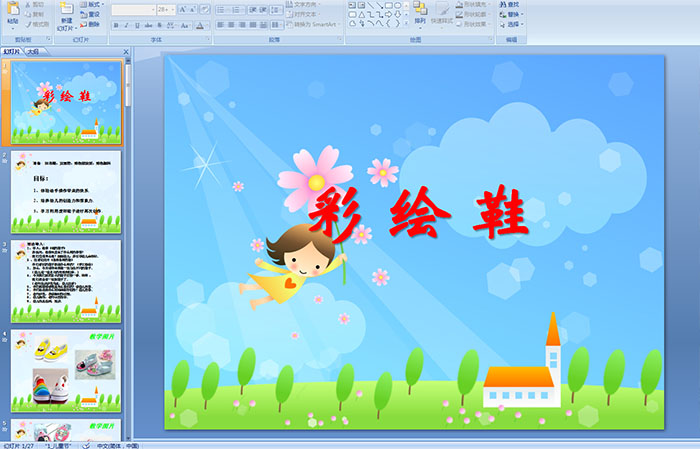Increase the list indent level
This screenshot has width=700, height=449.
tap(263, 9)
